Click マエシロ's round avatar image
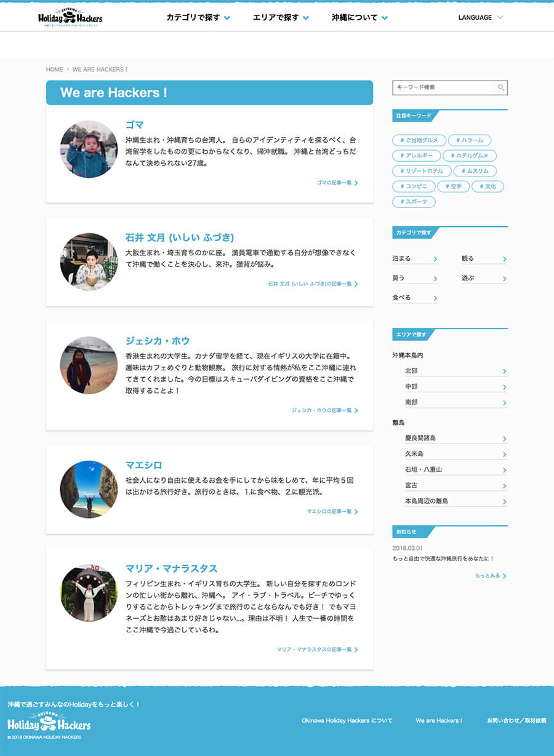Screen dimensions: 554x756 pos(89,490)
